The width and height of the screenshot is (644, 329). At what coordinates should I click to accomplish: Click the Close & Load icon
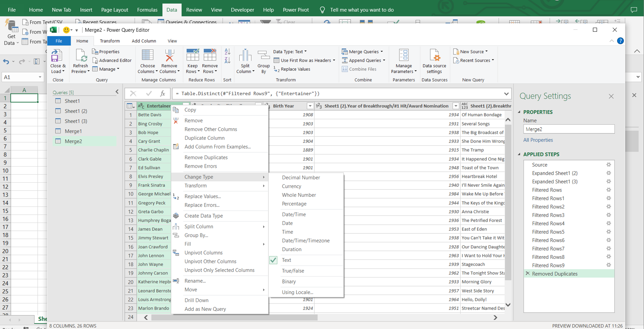click(x=56, y=56)
